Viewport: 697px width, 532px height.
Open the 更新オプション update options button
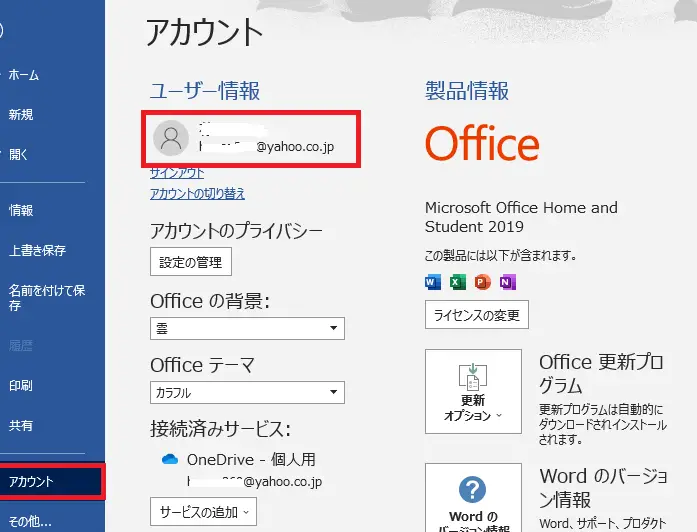tap(473, 391)
